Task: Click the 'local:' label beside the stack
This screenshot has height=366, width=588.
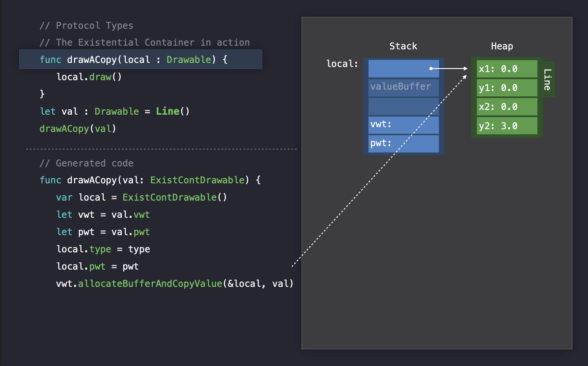Action: point(342,64)
